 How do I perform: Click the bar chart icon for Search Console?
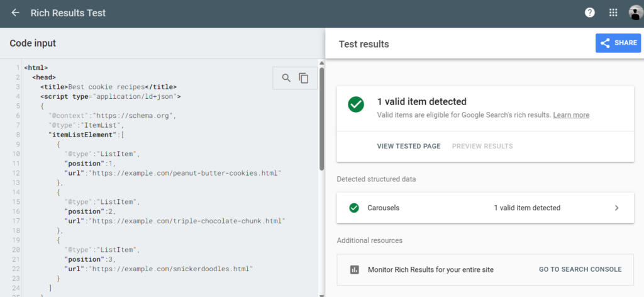click(354, 269)
